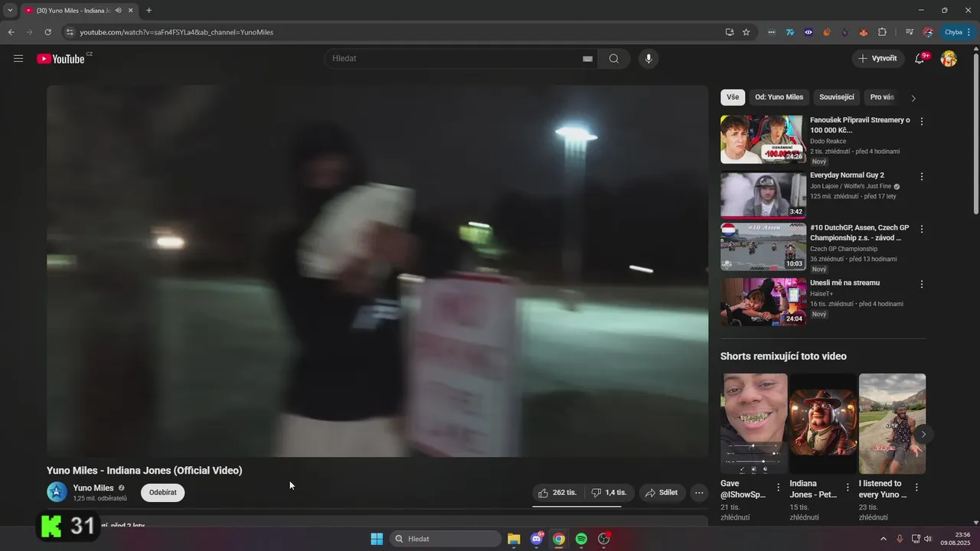Open a new browser tab
This screenshot has width=980, height=551.
(x=149, y=11)
